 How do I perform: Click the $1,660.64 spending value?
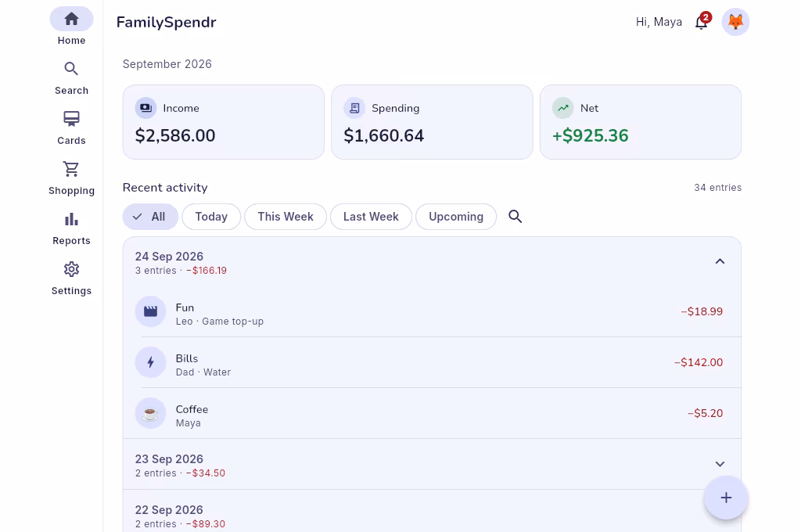coord(383,135)
